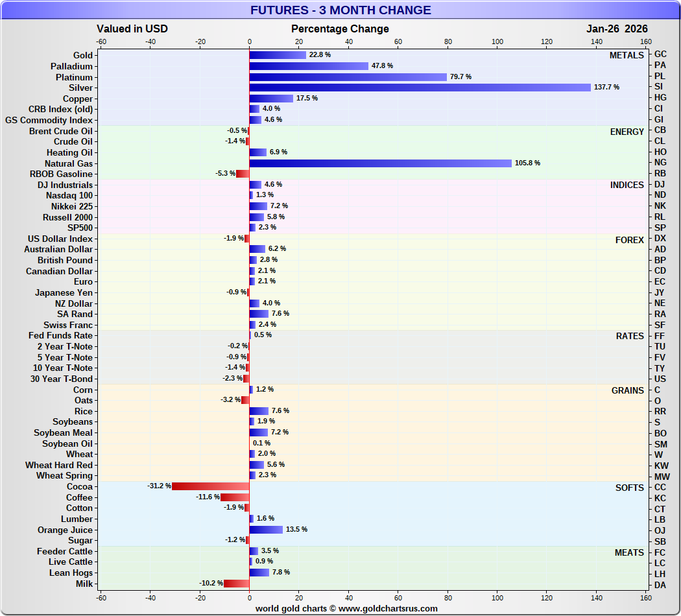This screenshot has width=681, height=616.
Task: Select the Gold row label
Action: coord(82,55)
